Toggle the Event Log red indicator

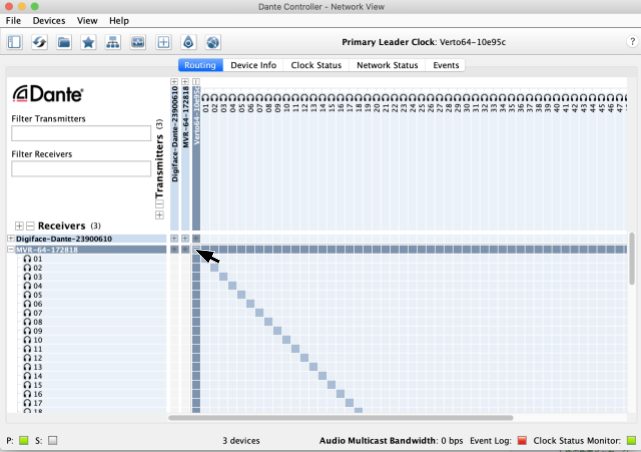522,440
